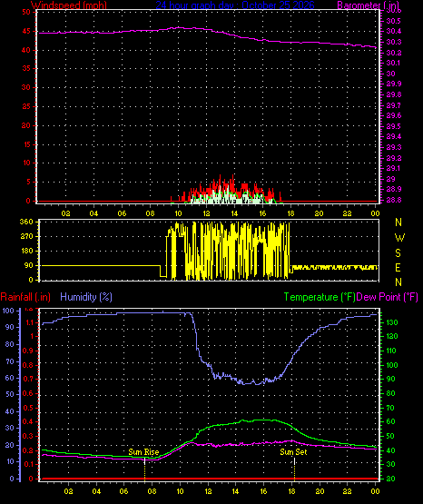
Task: Click the 'S' compass direction label
Action: pyautogui.click(x=398, y=253)
